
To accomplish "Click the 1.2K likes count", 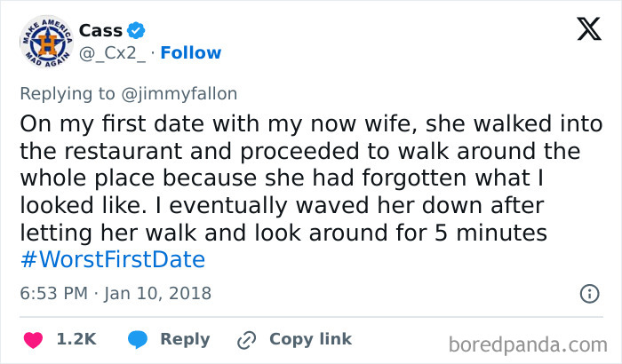I will [x=76, y=339].
